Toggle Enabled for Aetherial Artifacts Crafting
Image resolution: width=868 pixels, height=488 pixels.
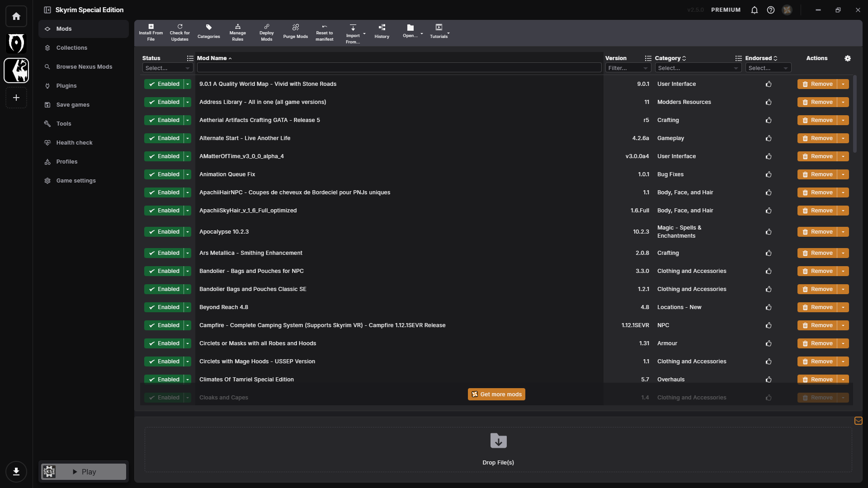pos(164,120)
